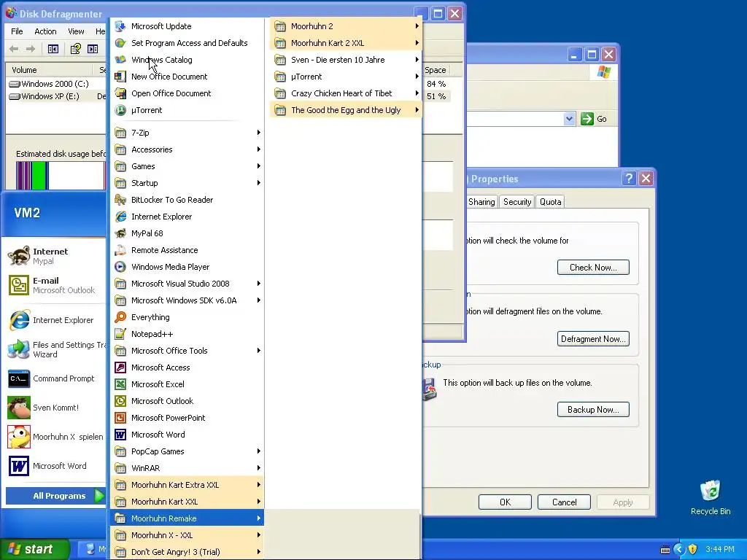Expand the 7-Zip program folder
The height and width of the screenshot is (560, 747).
point(187,133)
